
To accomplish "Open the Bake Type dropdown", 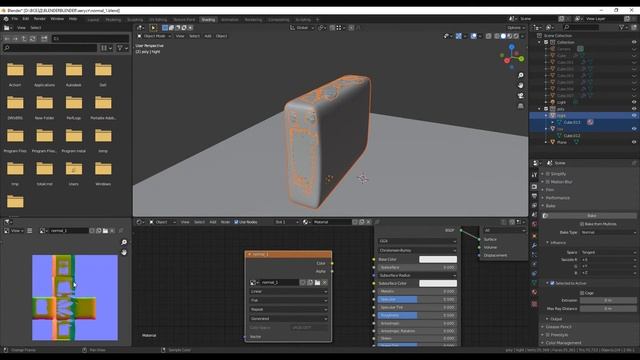I will point(608,232).
